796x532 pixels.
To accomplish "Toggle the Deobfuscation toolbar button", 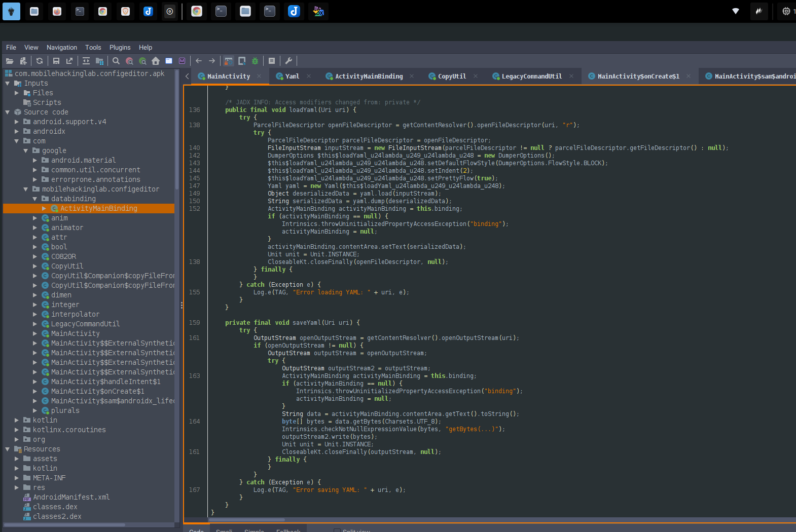I will [229, 61].
